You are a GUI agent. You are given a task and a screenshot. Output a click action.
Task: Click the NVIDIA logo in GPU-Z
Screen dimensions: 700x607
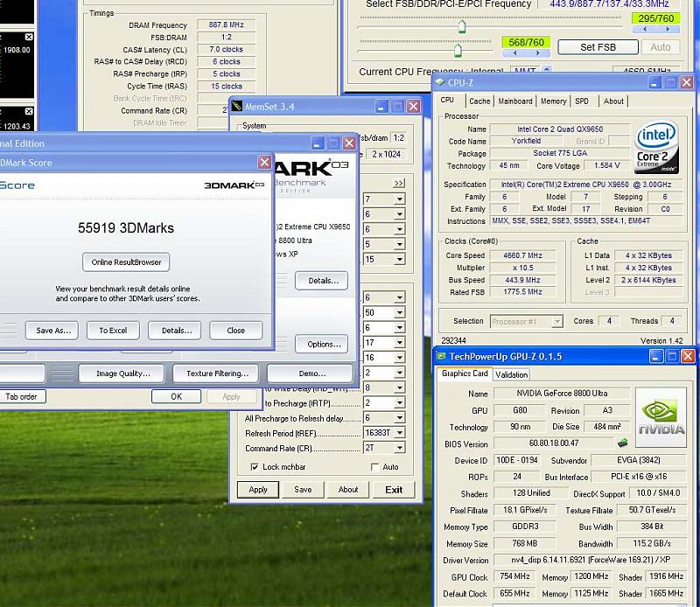click(x=661, y=418)
